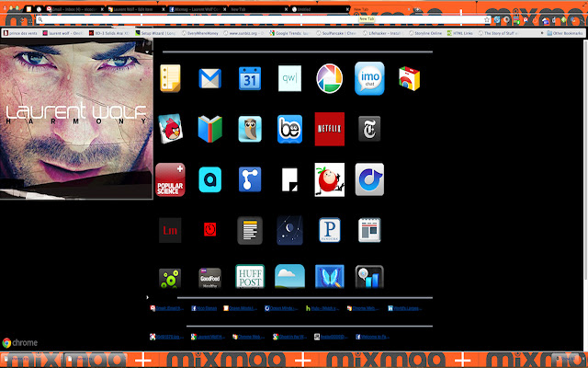Open the EveryWhereMoney bookmark
This screenshot has height=368, width=588.
(x=200, y=33)
